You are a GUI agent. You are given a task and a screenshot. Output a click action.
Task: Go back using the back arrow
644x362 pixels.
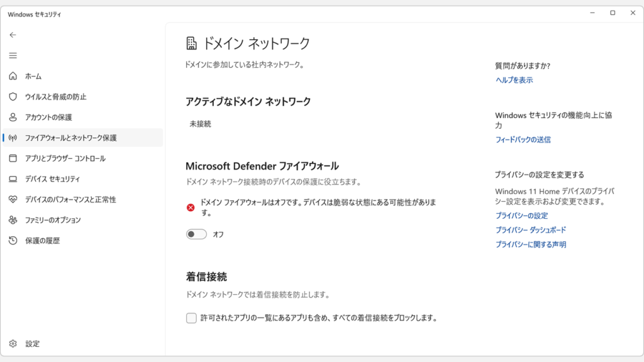pyautogui.click(x=13, y=35)
